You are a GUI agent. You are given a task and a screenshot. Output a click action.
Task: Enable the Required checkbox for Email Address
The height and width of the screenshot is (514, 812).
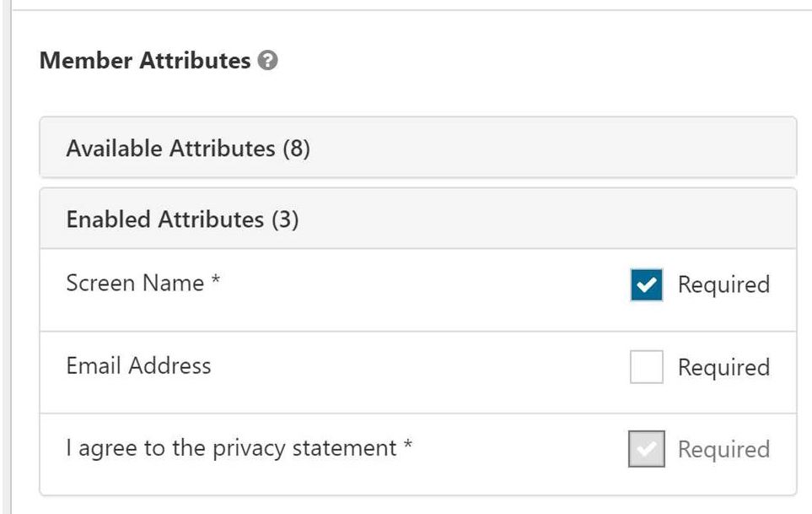[647, 367]
